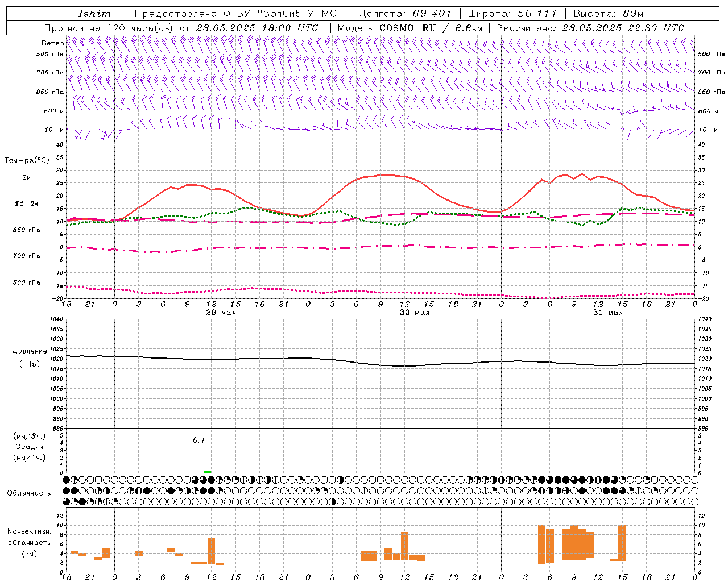The height and width of the screenshot is (582, 728).
Task: Click the "700 гПа" temperature legend entry
Action: (x=27, y=256)
